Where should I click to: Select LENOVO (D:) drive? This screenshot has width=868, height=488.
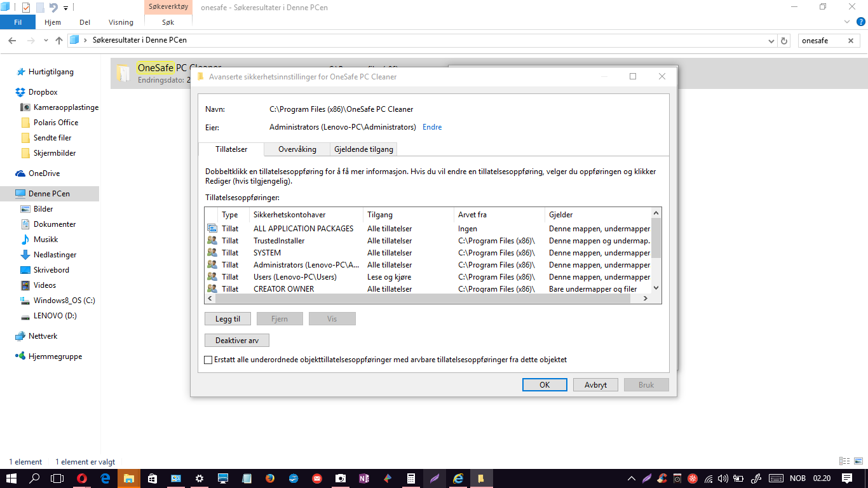[x=55, y=316]
